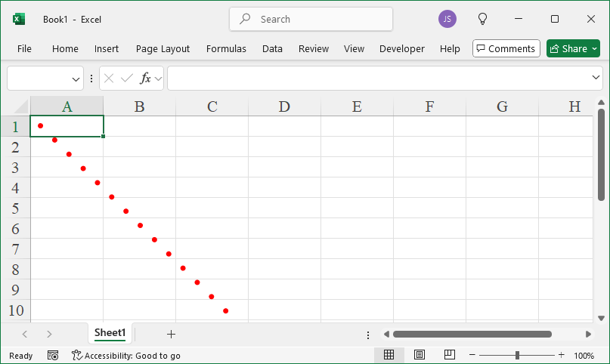Select cell G7

(x=502, y=248)
